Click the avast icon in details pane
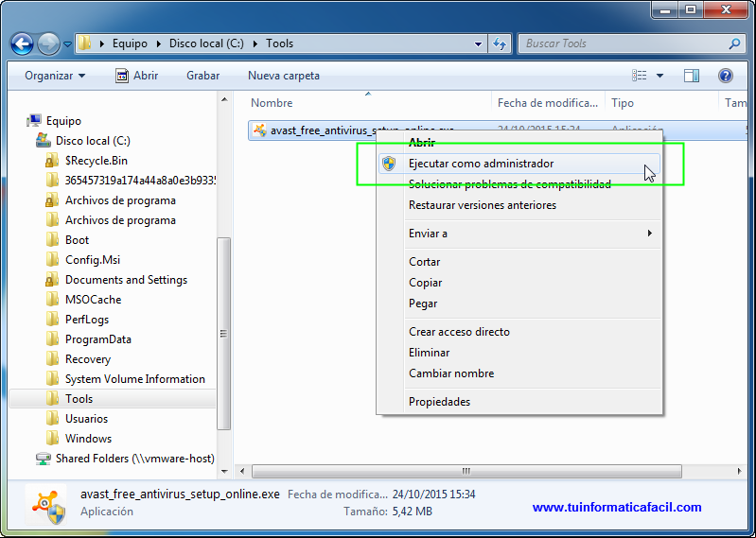The image size is (756, 538). (x=47, y=505)
